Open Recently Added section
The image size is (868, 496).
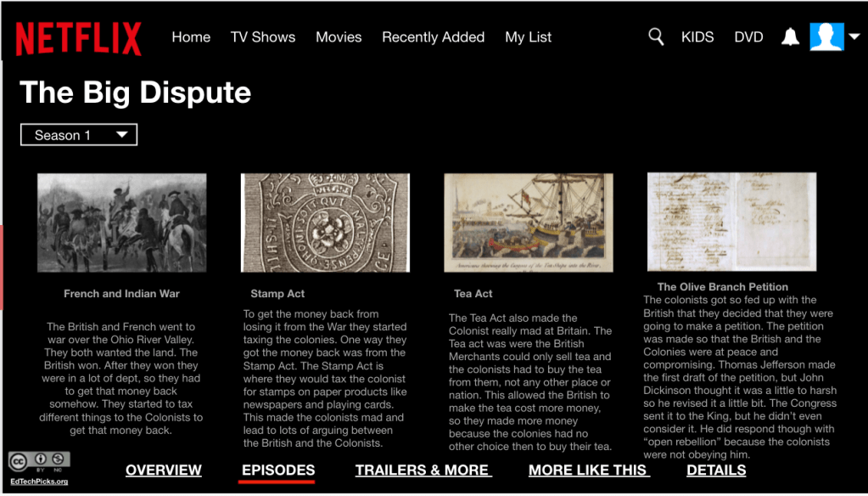433,37
